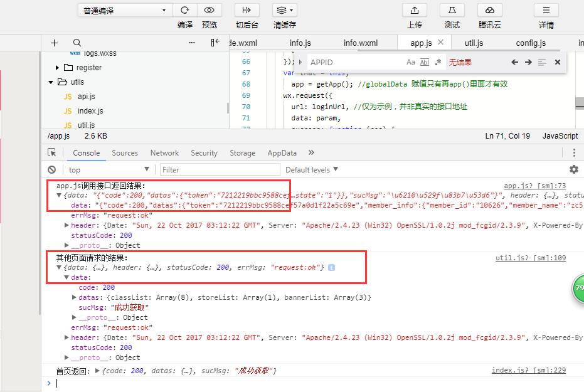The image size is (584, 392).
Task: Switch to the util.js editor tab
Action: [474, 43]
